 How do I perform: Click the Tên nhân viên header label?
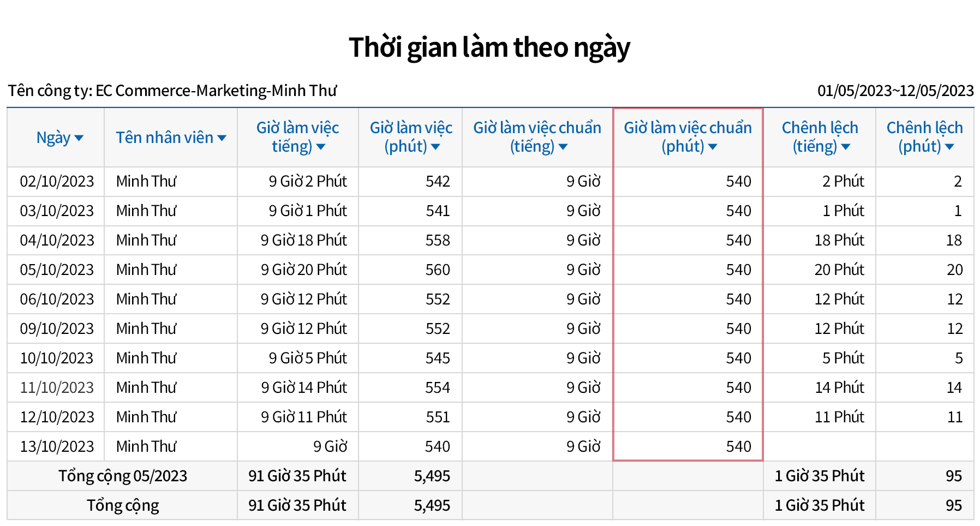(164, 138)
